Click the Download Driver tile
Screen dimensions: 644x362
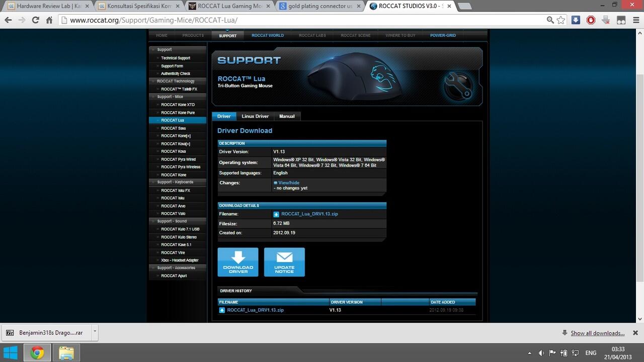238,262
